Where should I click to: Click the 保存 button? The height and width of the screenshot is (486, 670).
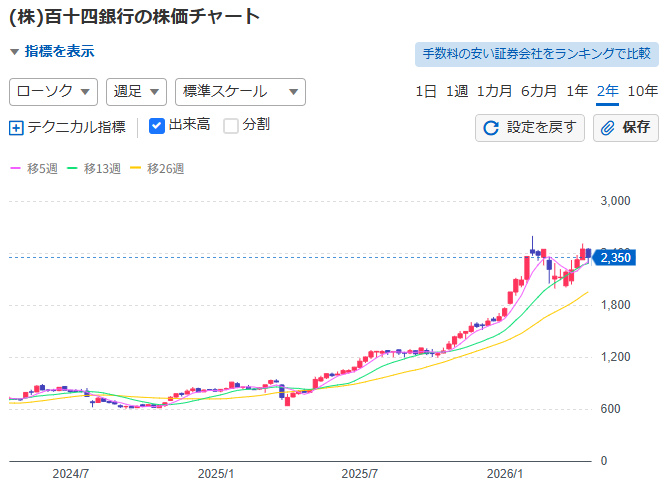coord(626,128)
